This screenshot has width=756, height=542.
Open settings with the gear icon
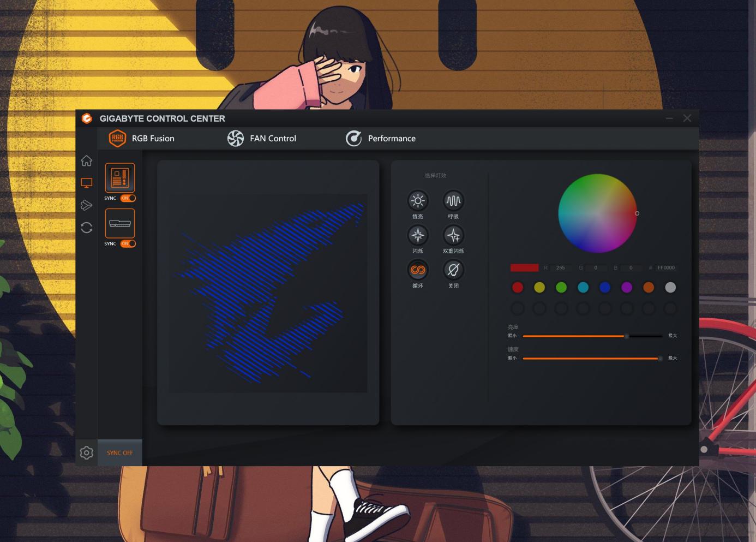86,452
